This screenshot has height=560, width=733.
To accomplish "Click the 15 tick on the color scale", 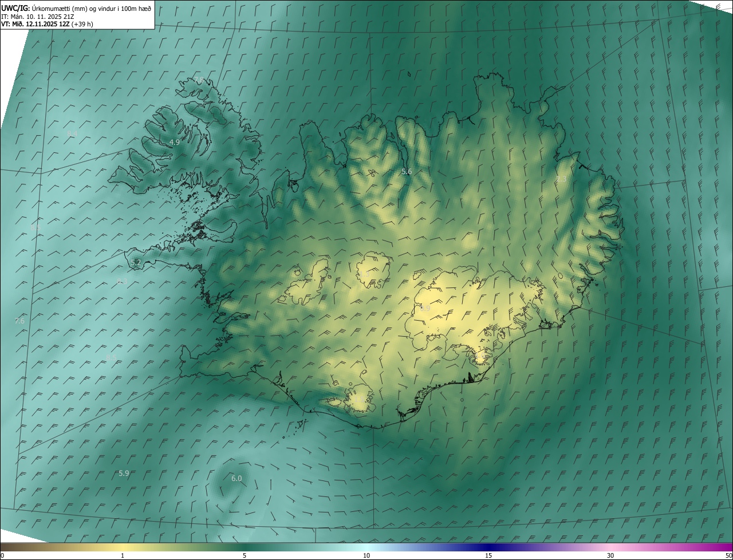I will click(488, 555).
